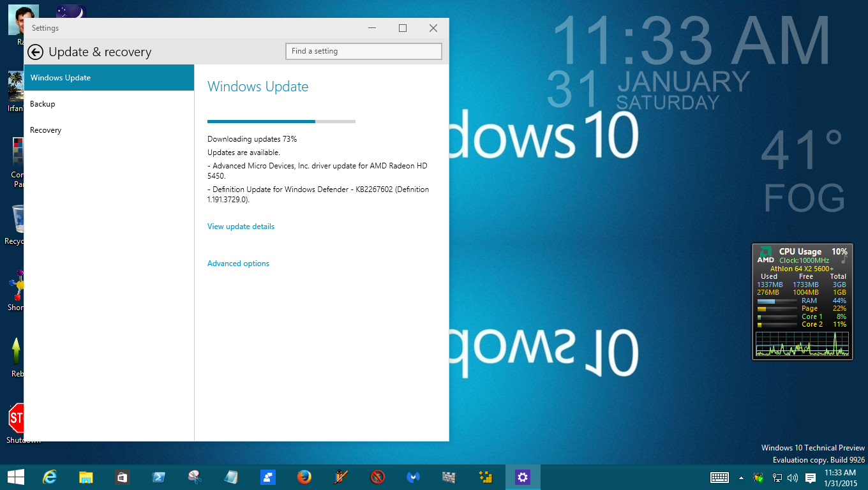Click the Find a setting search field
Image resolution: width=868 pixels, height=490 pixels.
click(363, 51)
